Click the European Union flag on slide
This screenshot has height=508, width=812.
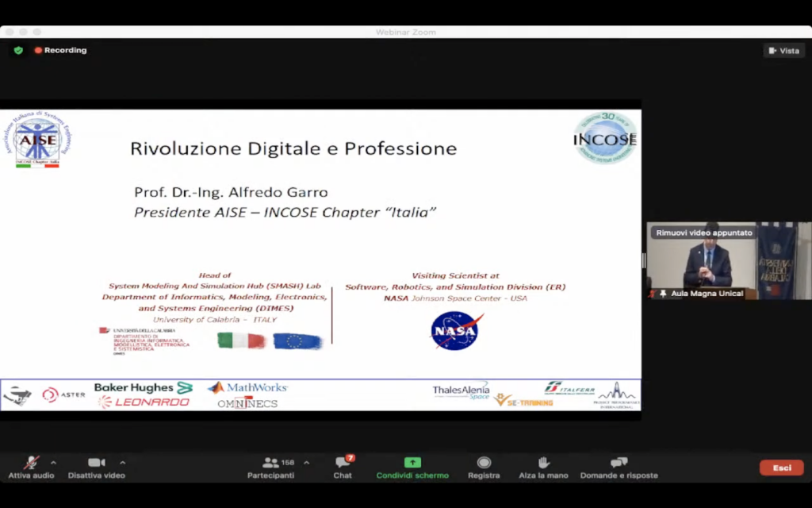click(298, 341)
